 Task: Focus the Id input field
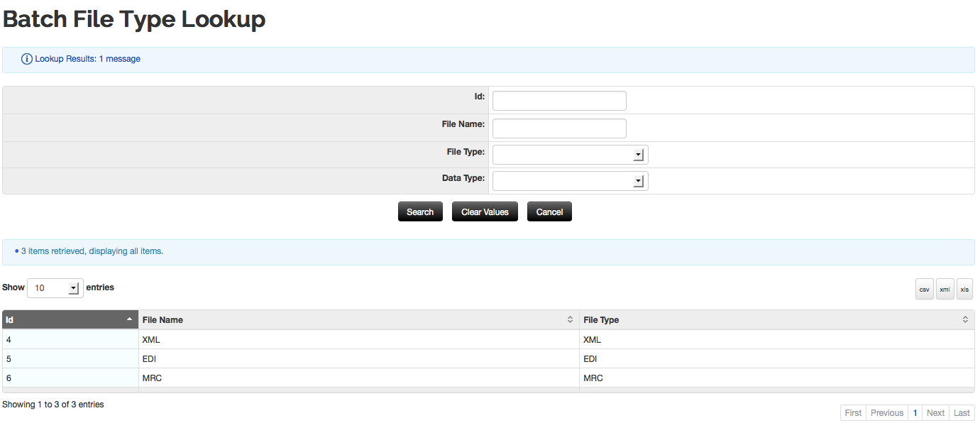[x=559, y=101]
